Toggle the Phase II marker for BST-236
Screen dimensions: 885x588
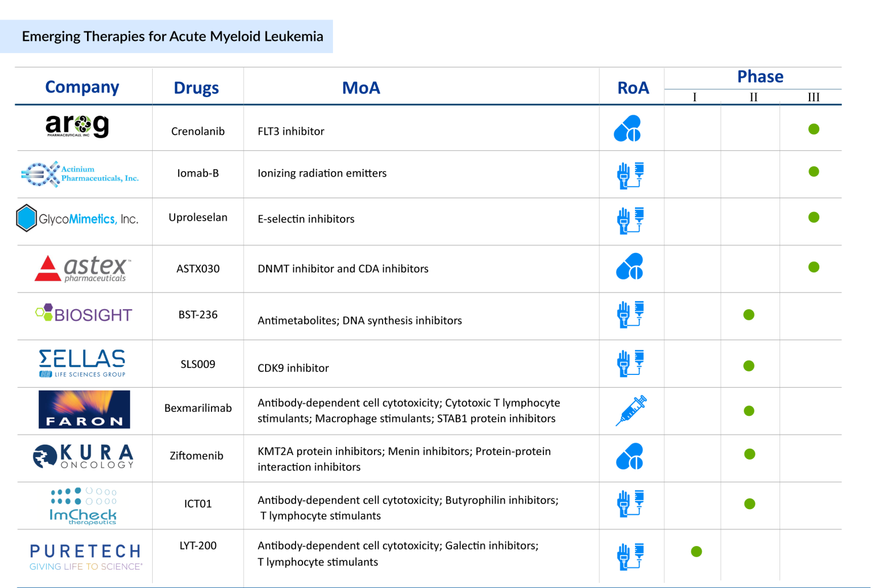tap(748, 315)
